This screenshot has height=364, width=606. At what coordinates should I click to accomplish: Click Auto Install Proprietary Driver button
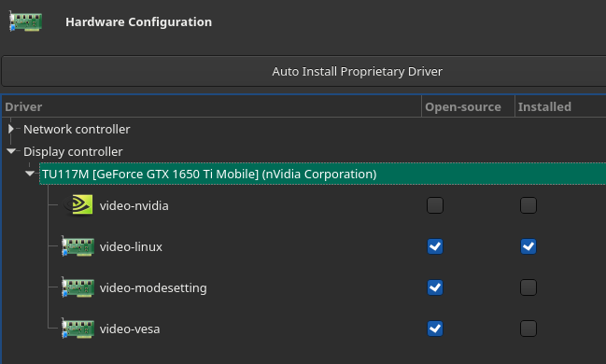point(303,71)
